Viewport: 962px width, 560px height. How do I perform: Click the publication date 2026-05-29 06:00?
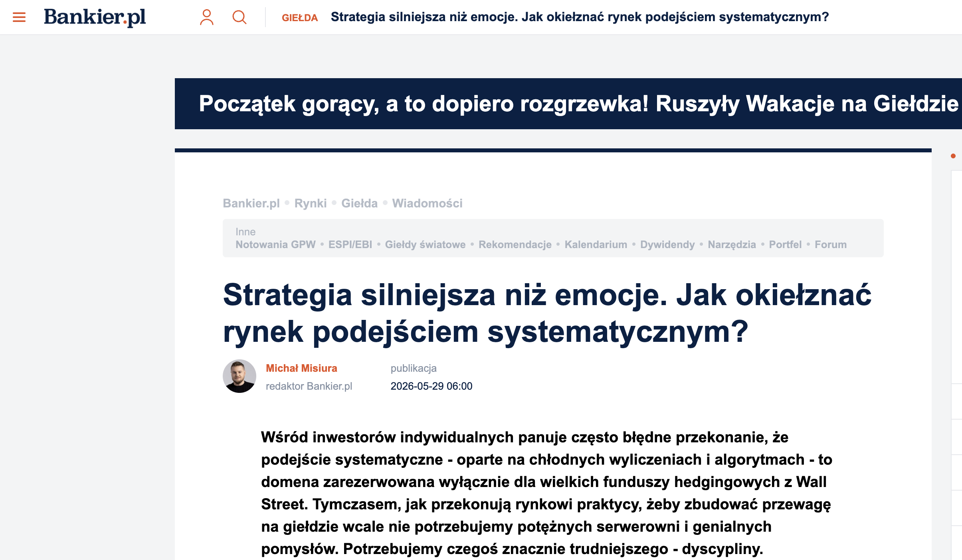click(431, 386)
